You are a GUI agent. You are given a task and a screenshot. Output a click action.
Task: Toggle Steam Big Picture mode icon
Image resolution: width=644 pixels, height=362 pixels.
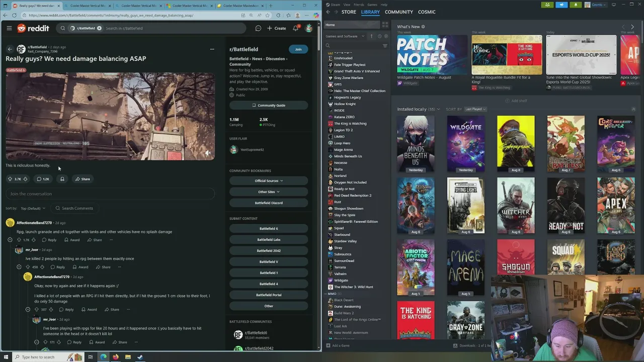(x=614, y=5)
